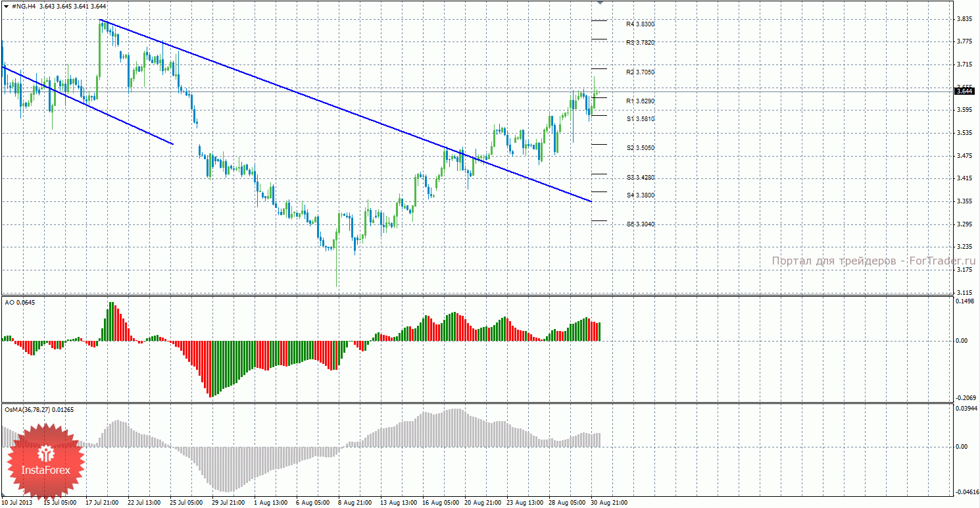Click the -0.2069 value on AO scale
Viewport: 980px width, 508px height.
[x=966, y=397]
